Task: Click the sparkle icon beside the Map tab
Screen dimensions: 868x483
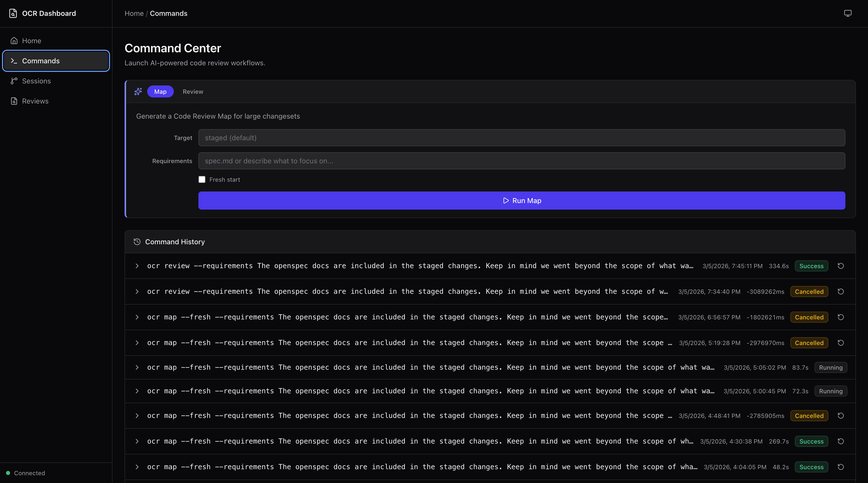Action: tap(138, 91)
